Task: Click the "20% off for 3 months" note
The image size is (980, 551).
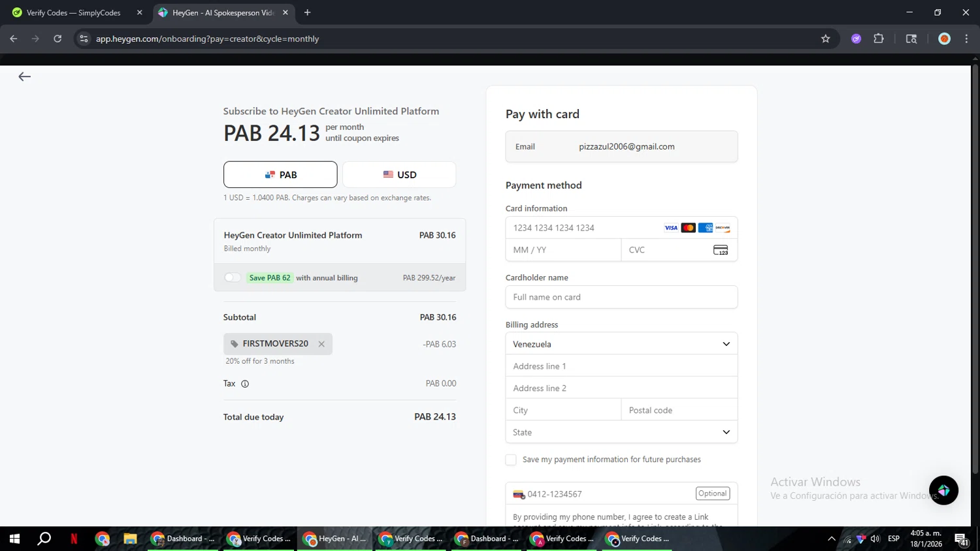Action: click(x=260, y=361)
